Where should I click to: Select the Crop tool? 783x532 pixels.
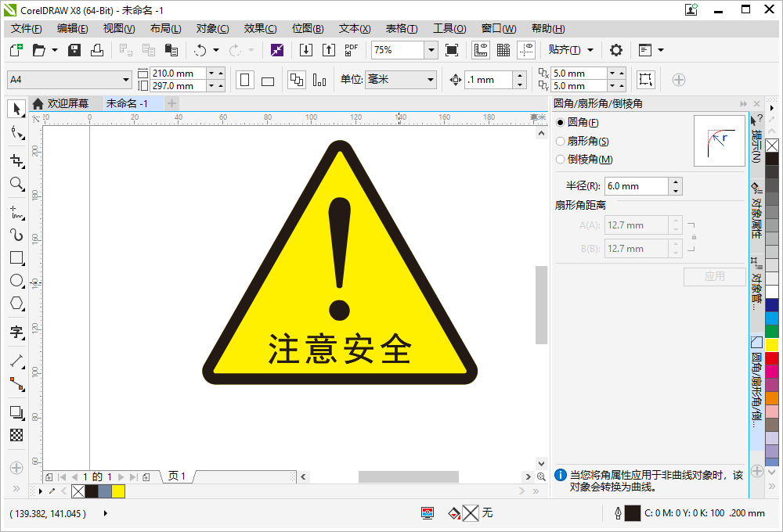click(x=16, y=160)
